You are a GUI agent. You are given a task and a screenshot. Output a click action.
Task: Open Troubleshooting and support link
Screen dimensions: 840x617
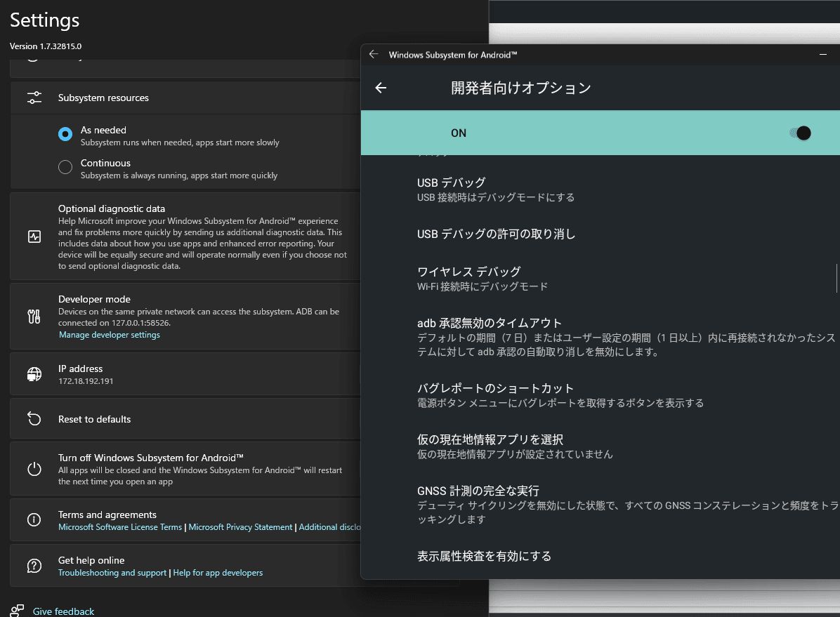(112, 573)
